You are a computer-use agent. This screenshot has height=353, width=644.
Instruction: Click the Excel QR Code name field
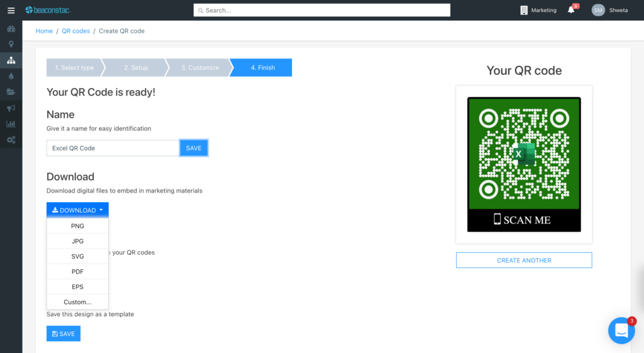pyautogui.click(x=113, y=148)
